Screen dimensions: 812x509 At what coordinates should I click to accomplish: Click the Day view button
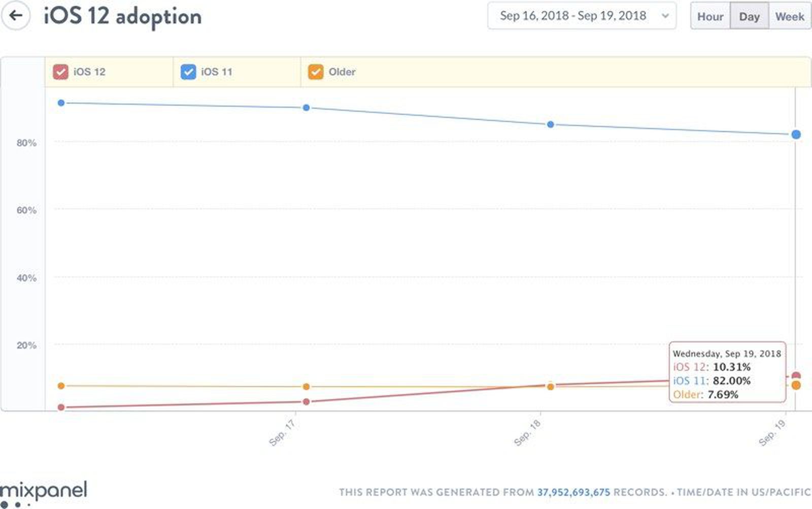[x=750, y=16]
